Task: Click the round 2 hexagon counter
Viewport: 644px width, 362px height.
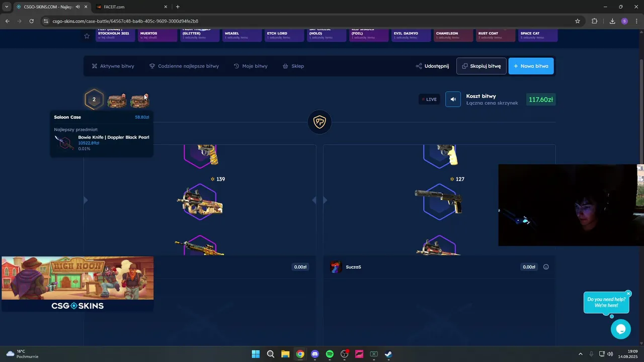Action: coord(94,100)
